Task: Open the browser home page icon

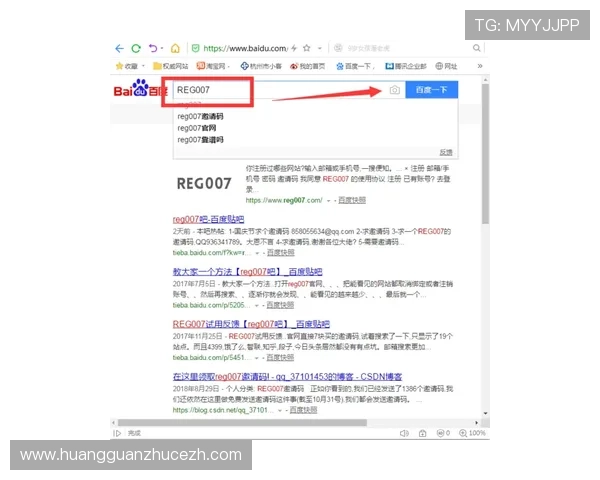Action: coord(175,48)
